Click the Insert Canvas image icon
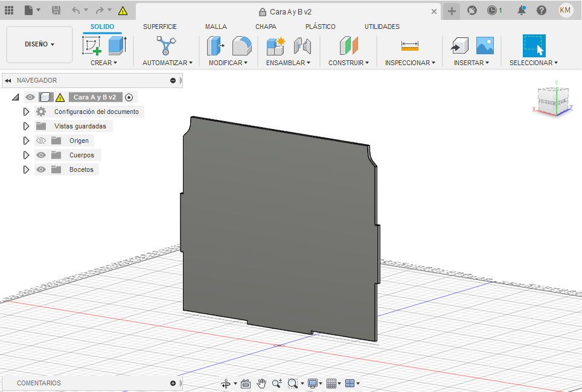582x392 pixels. coord(485,46)
